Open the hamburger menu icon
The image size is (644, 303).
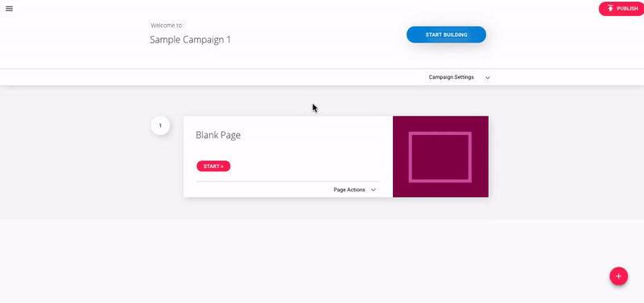point(9,9)
